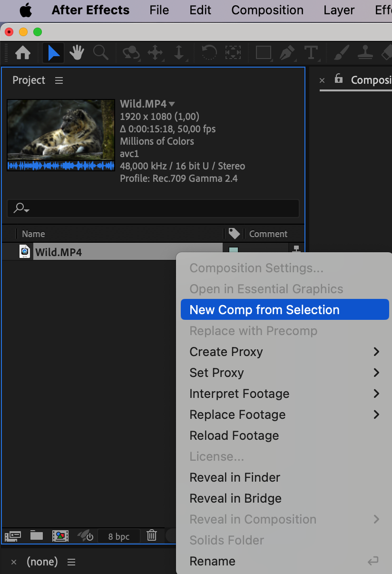Create a new composition icon

[60, 535]
